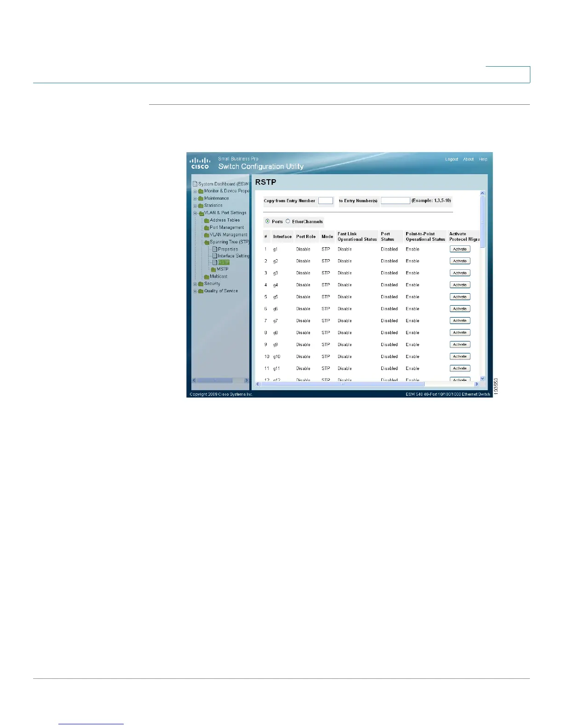Click the table scroll right arrow
This screenshot has height=728, width=563.
477,384
